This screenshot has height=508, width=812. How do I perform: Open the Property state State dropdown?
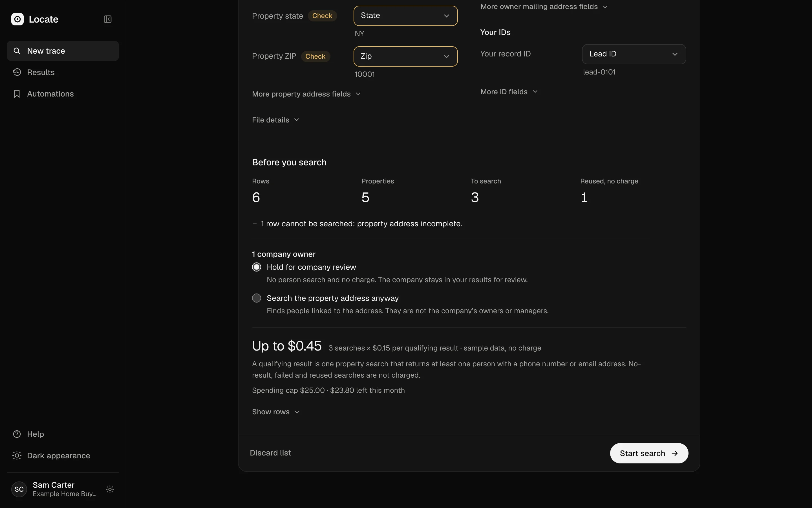pos(405,16)
